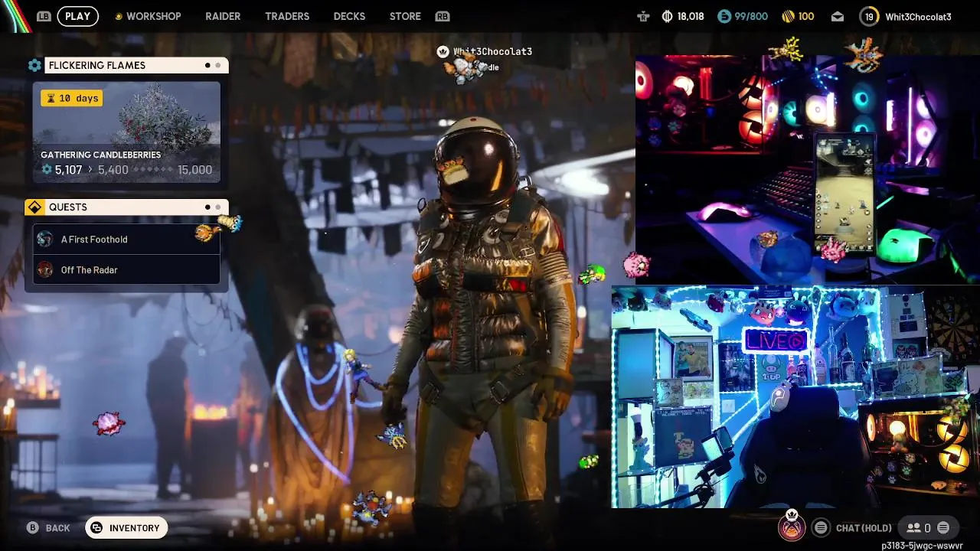
Task: Click the RB bumper icon
Action: tap(442, 16)
